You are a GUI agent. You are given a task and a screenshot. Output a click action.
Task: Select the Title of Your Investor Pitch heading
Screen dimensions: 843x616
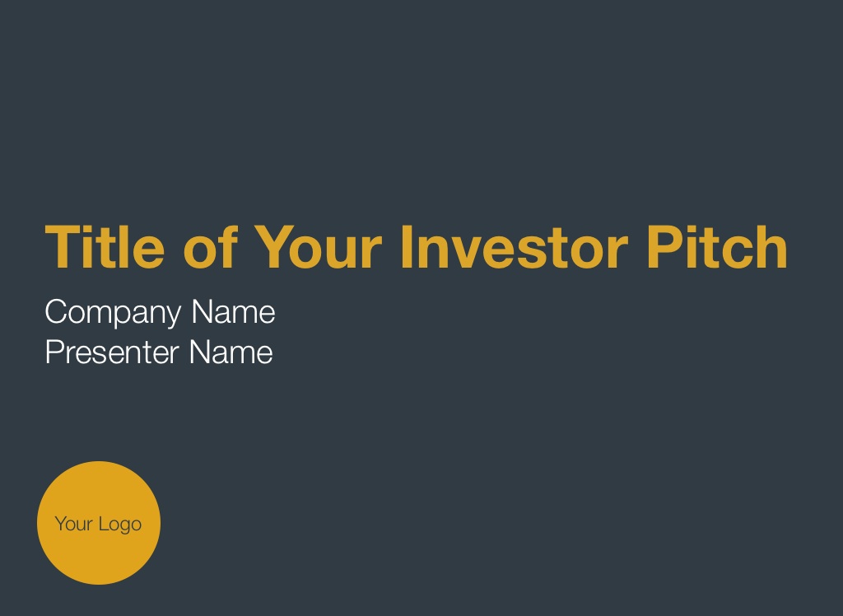pyautogui.click(x=416, y=247)
